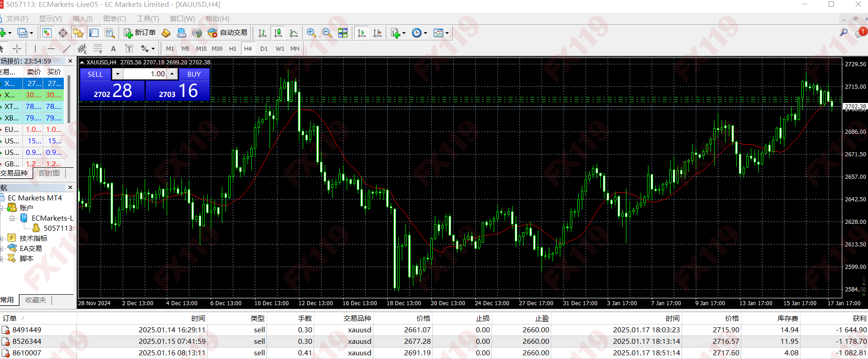
Task: Select the trendline drawing tool
Action: (x=67, y=49)
